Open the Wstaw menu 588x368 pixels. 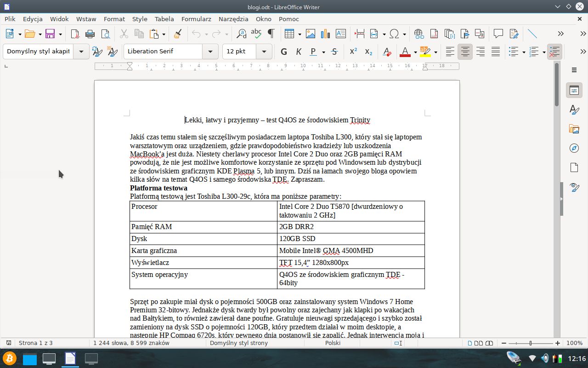[x=86, y=19]
